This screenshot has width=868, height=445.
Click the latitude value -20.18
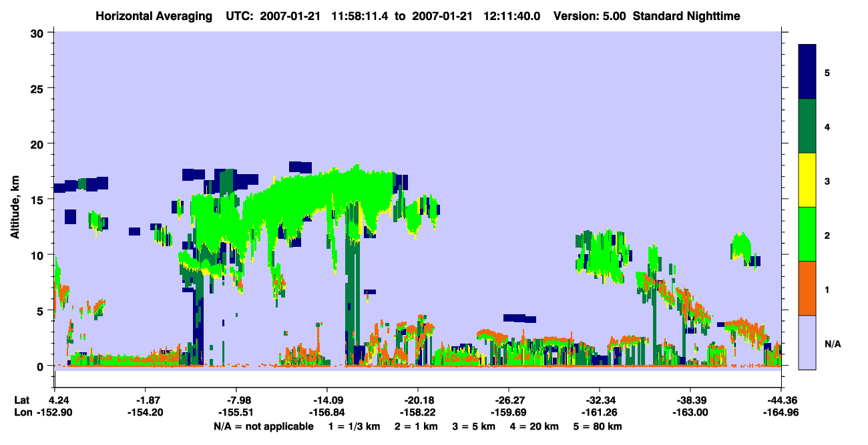pos(418,400)
